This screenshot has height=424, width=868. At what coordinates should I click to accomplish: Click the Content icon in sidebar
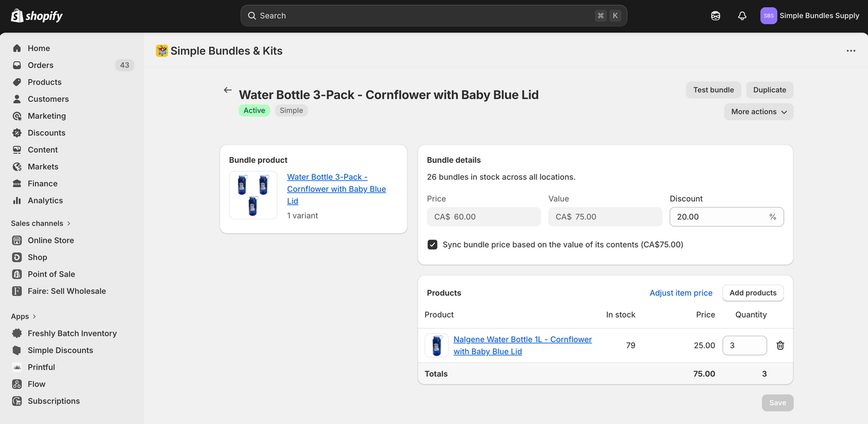click(x=17, y=150)
